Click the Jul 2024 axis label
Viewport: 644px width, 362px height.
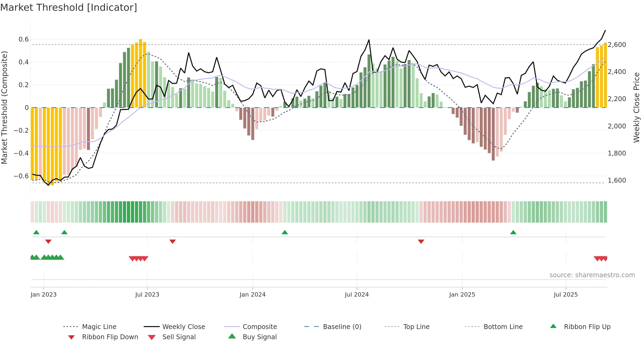pyautogui.click(x=357, y=294)
